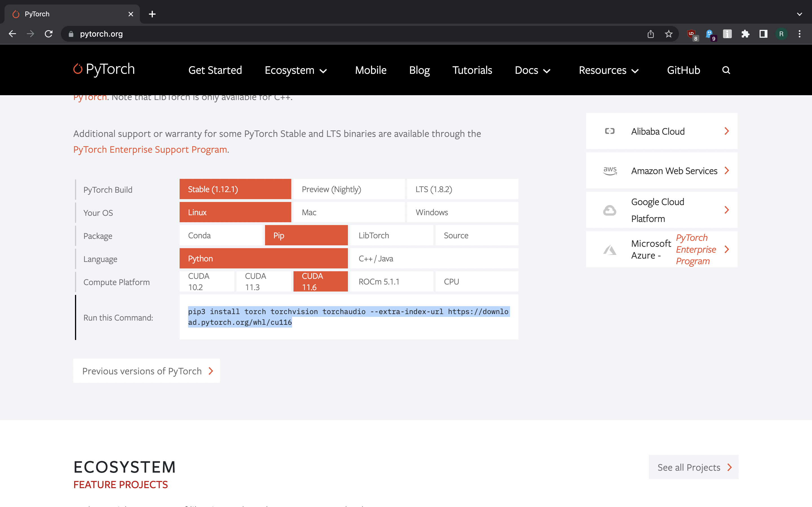
Task: Open the browser extensions puzzle icon
Action: [x=745, y=34]
